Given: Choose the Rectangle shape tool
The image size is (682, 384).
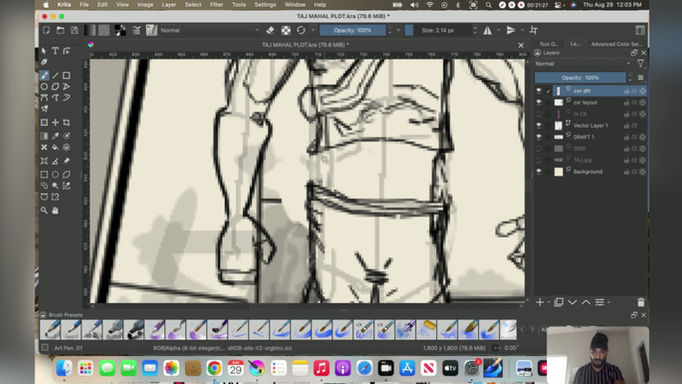Looking at the screenshot, I should coord(66,75).
